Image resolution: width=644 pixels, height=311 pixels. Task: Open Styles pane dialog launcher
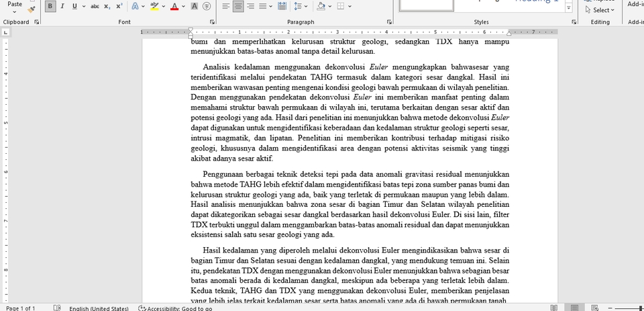tap(574, 21)
